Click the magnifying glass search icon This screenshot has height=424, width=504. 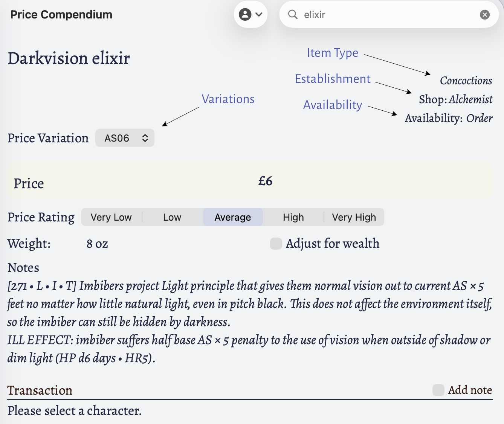(x=293, y=15)
